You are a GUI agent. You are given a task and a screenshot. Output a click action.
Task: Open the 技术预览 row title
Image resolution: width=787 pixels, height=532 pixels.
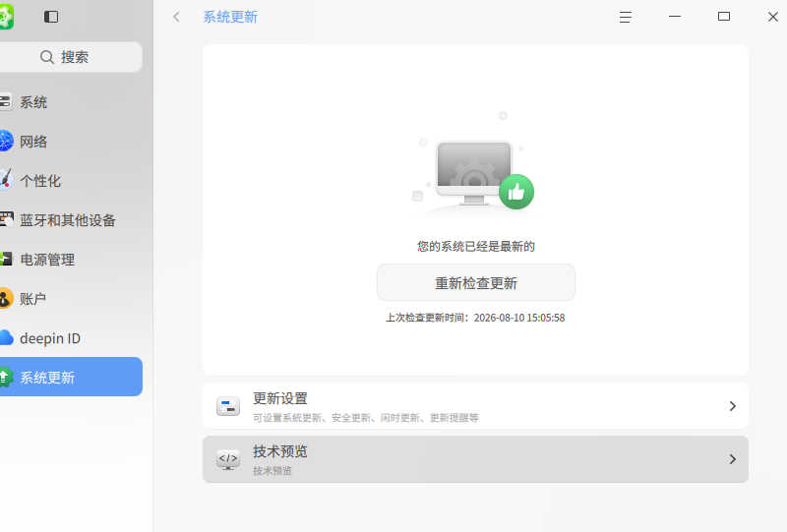(x=280, y=451)
